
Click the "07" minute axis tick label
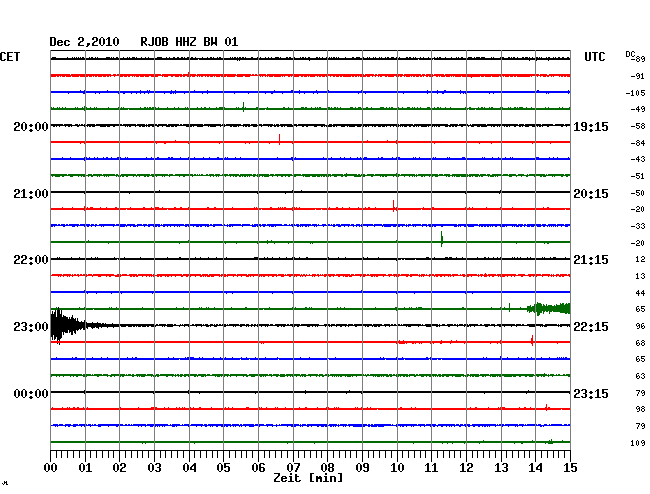[293, 468]
